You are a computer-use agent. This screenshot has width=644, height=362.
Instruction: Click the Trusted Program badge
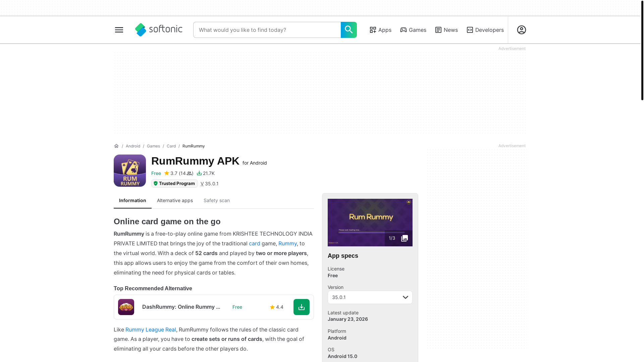pyautogui.click(x=174, y=183)
